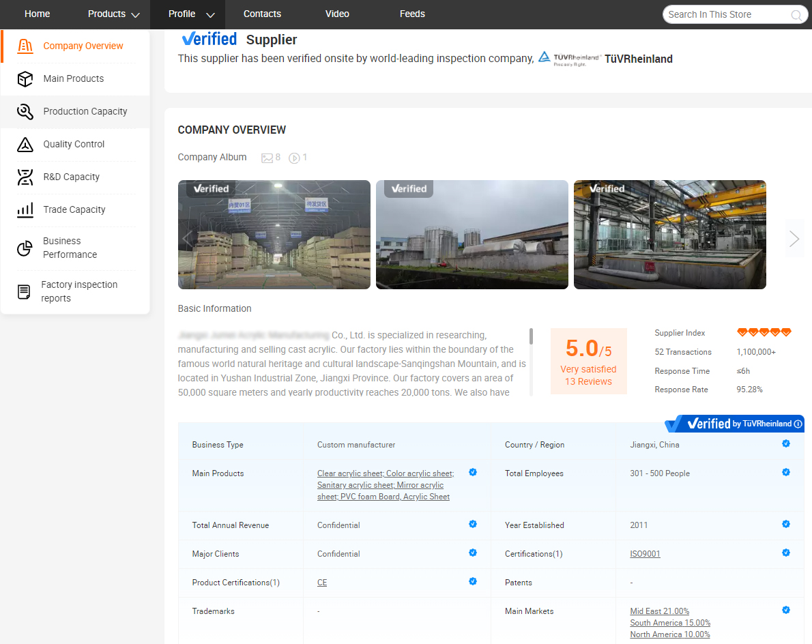Click the info icon beside Verified by TüVRheinland

[x=798, y=424]
